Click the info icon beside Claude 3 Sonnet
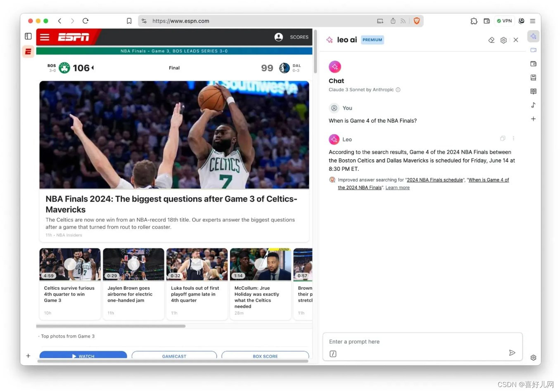Image resolution: width=560 pixels, height=392 pixels. tap(398, 90)
